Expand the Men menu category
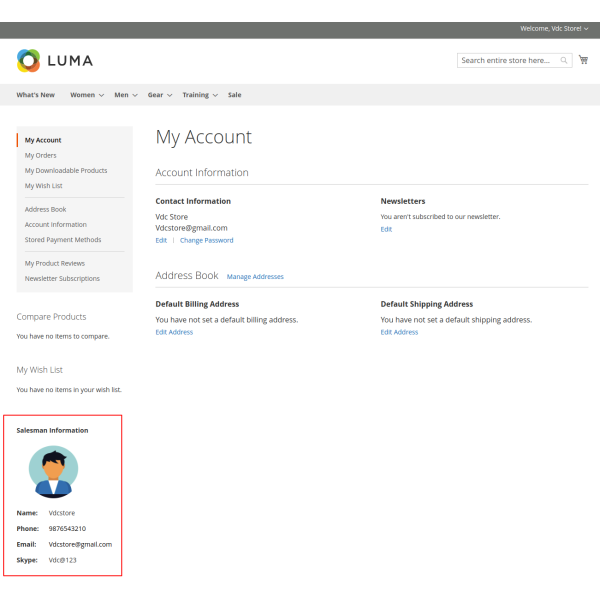The image size is (600, 600). 126,95
